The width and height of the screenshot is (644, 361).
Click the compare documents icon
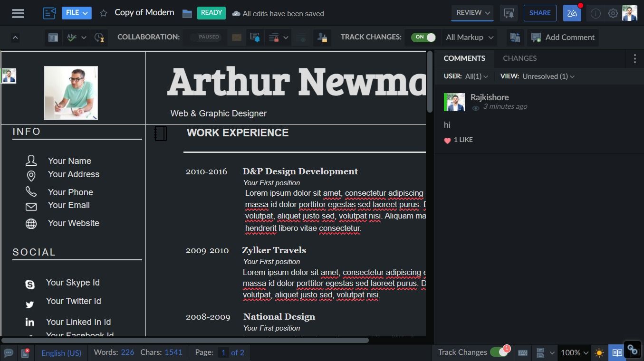coord(515,38)
